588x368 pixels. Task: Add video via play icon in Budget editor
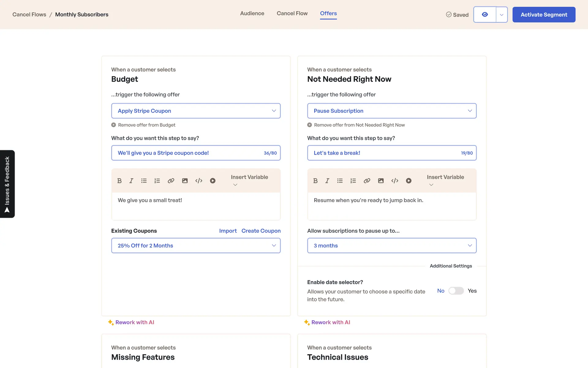(x=213, y=181)
